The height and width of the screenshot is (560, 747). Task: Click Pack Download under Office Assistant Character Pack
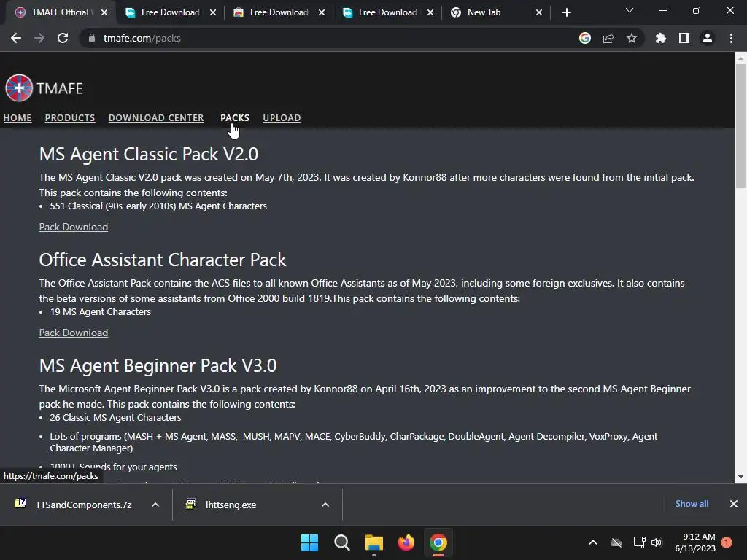(x=74, y=332)
